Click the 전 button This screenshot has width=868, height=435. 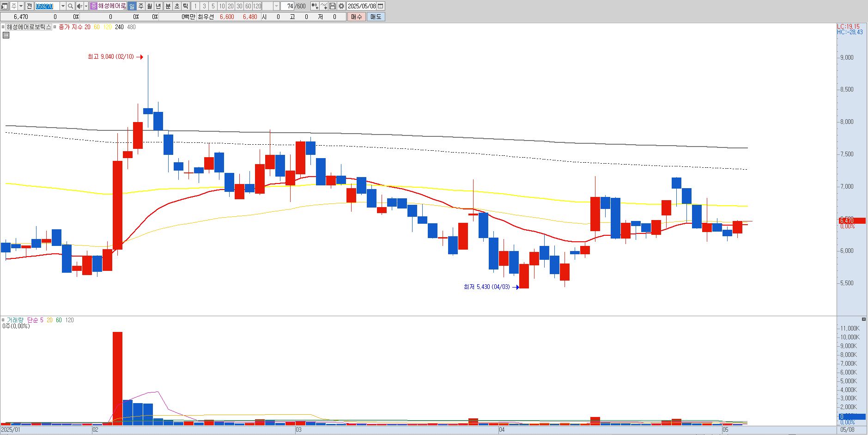[30, 6]
